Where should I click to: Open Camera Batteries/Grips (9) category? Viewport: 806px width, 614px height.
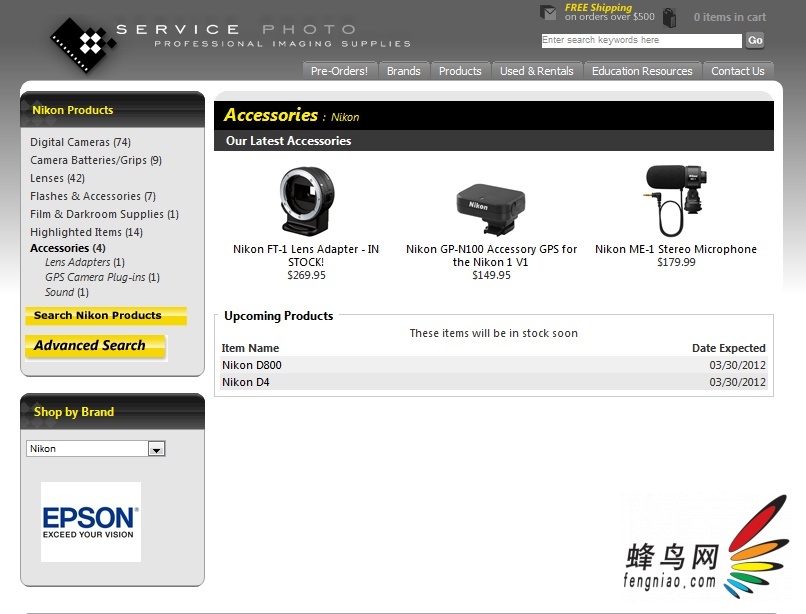click(x=96, y=160)
